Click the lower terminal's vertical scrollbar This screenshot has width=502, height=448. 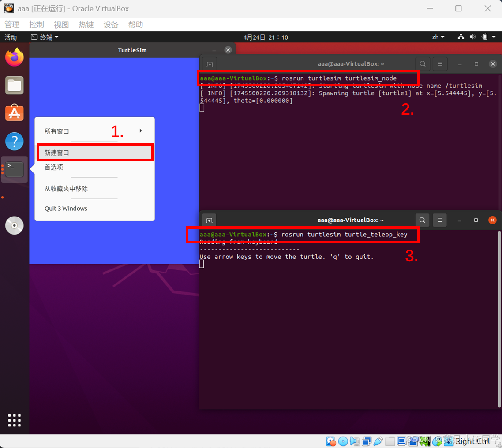coord(499,319)
